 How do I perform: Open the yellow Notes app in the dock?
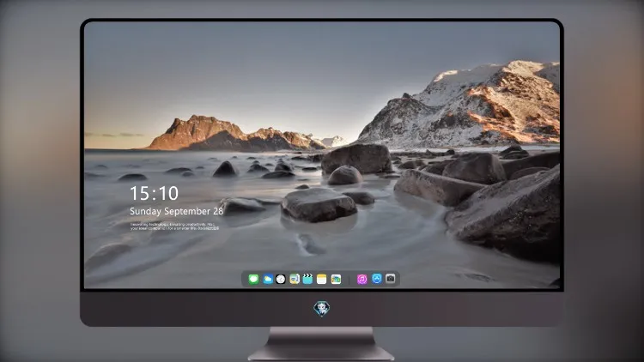[322, 279]
